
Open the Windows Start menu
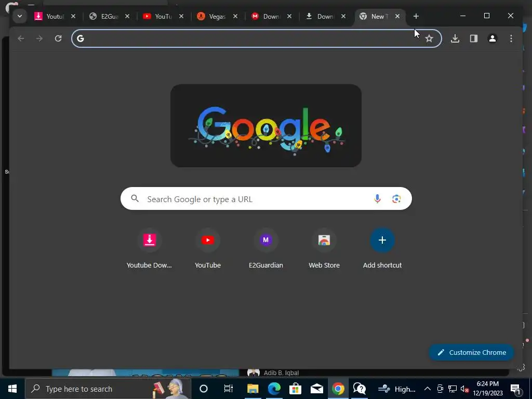[x=12, y=389]
